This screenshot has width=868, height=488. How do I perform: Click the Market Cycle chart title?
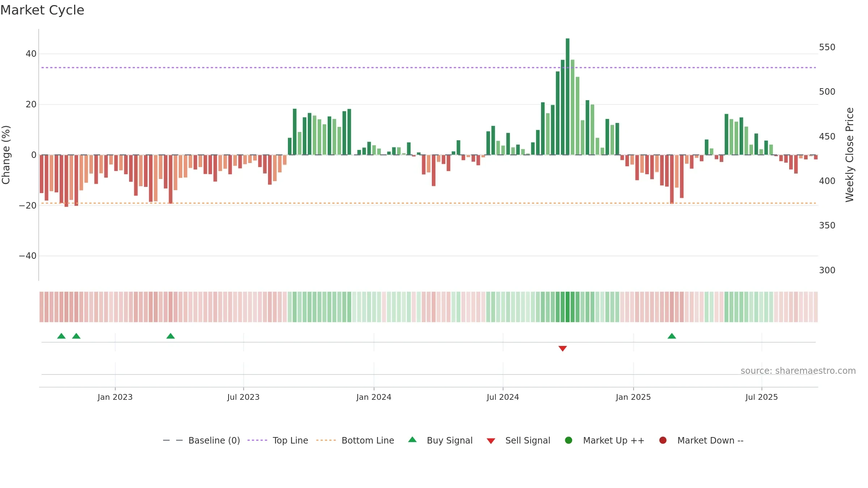(x=42, y=10)
